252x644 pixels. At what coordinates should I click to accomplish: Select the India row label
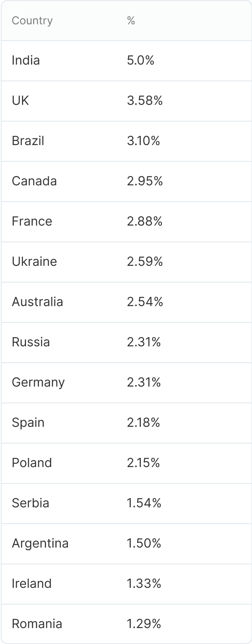pyautogui.click(x=26, y=60)
